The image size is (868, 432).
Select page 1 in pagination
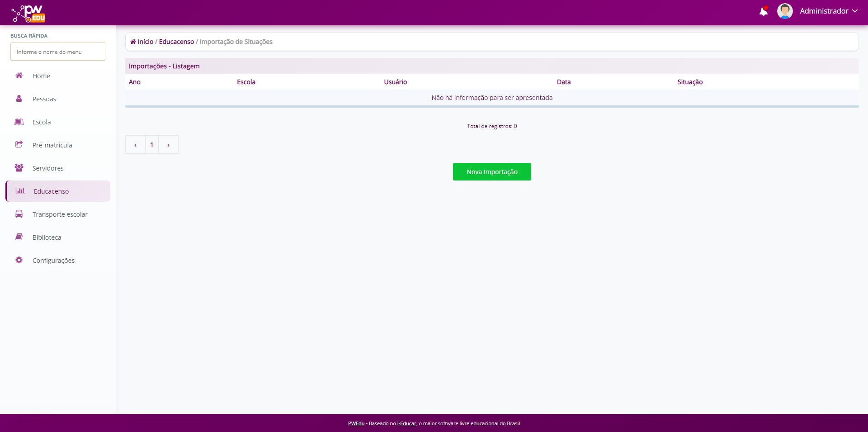pyautogui.click(x=152, y=145)
